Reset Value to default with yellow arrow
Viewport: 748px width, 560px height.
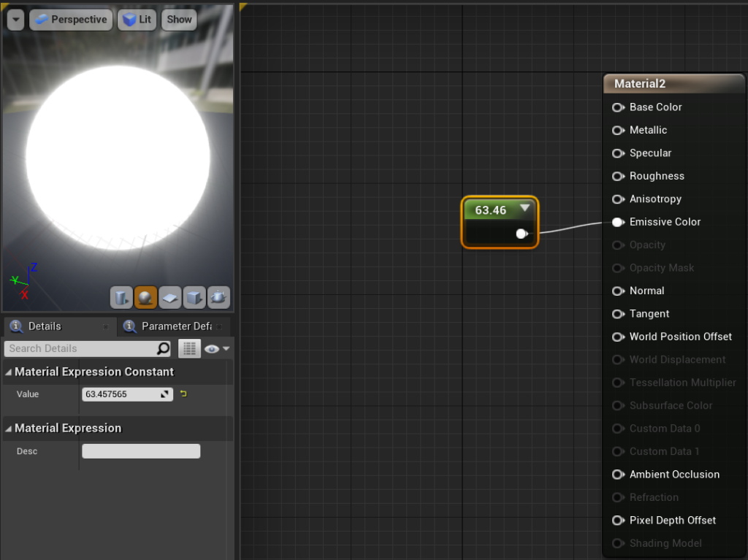[183, 394]
